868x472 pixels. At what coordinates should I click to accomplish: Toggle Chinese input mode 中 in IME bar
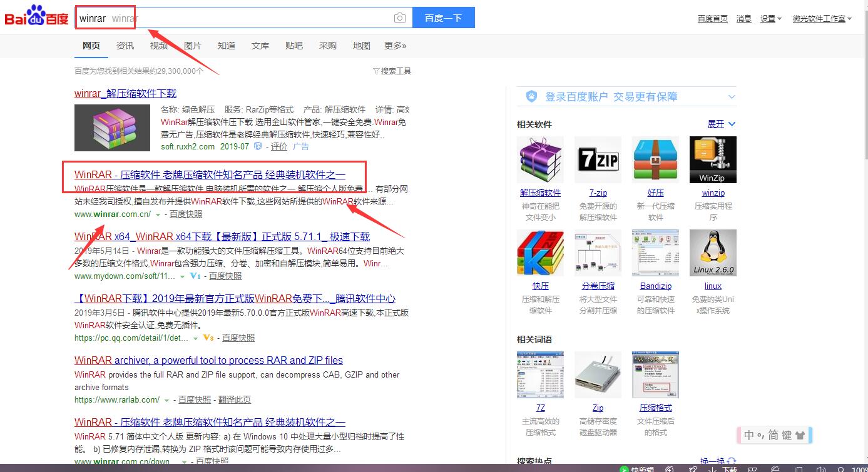tap(748, 435)
